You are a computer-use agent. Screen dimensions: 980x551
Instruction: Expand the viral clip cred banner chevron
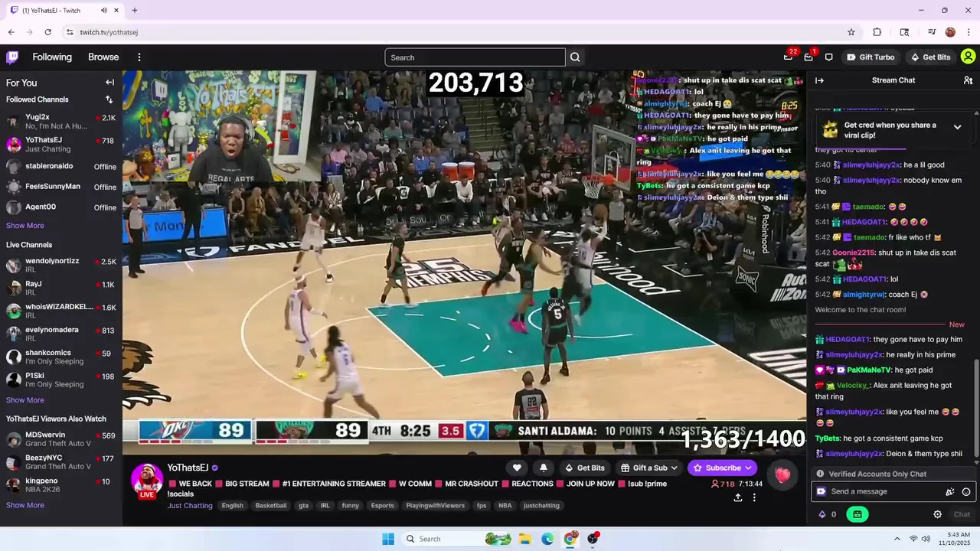click(x=957, y=127)
